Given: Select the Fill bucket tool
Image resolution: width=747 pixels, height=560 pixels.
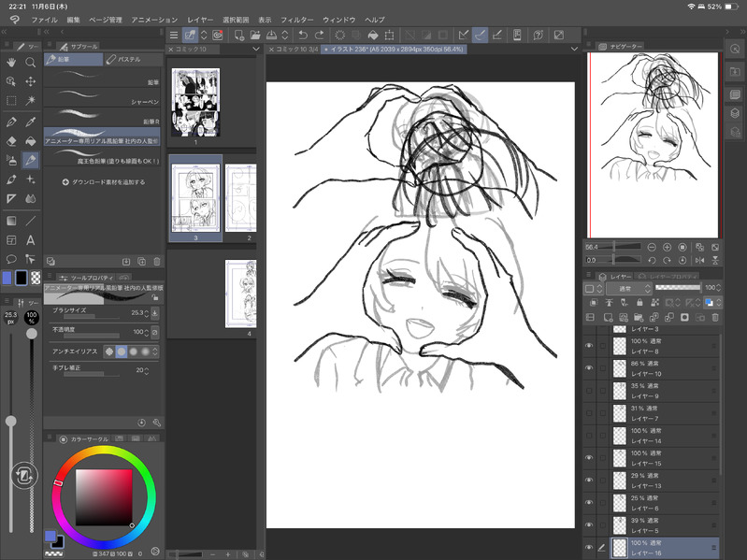Looking at the screenshot, I should [31, 140].
